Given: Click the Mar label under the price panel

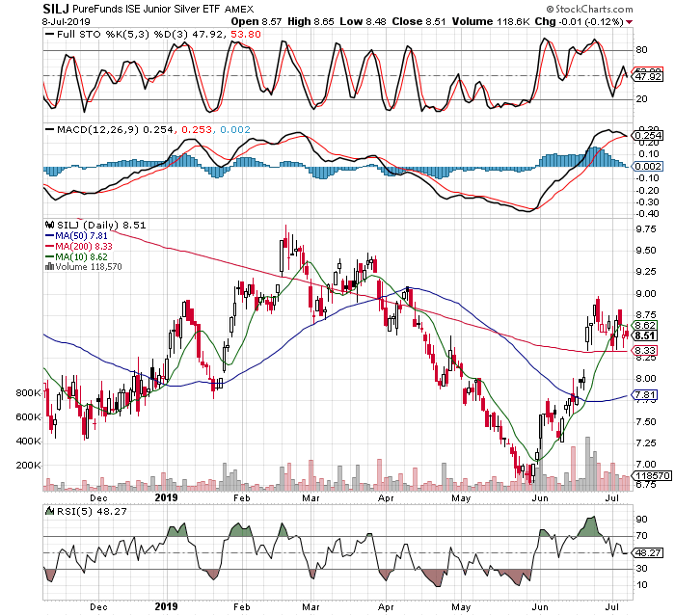Looking at the screenshot, I should coord(310,497).
